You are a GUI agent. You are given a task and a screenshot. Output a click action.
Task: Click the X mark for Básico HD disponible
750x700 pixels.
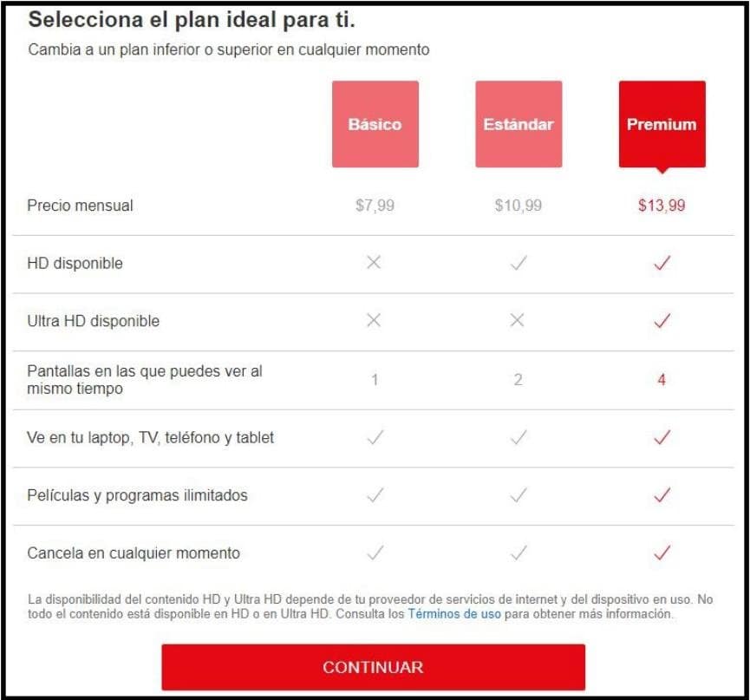coord(375,264)
